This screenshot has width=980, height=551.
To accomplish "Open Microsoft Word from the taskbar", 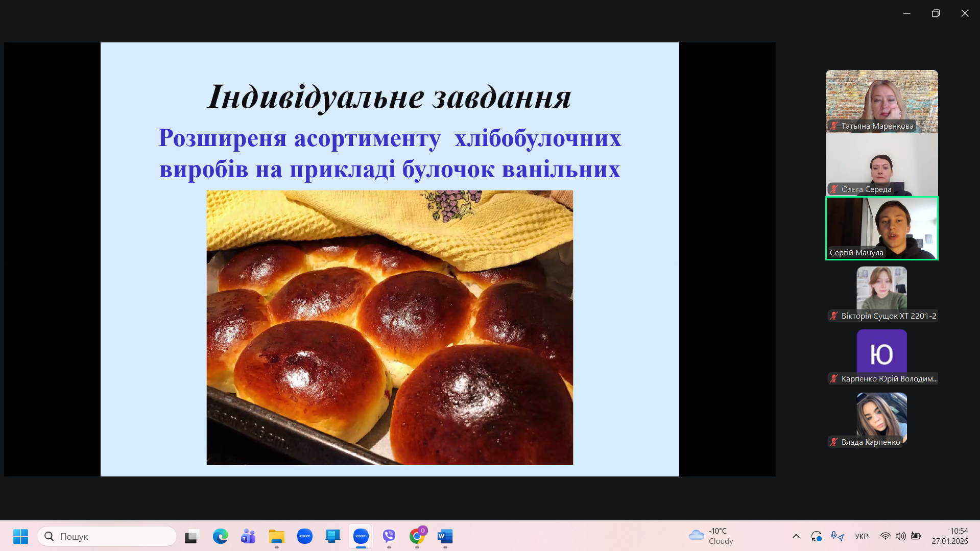I will [x=445, y=536].
